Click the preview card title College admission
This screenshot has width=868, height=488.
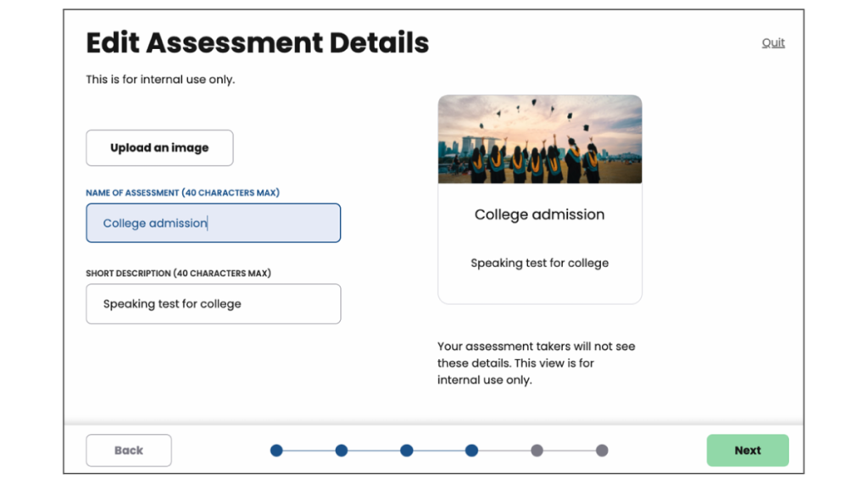click(x=540, y=214)
